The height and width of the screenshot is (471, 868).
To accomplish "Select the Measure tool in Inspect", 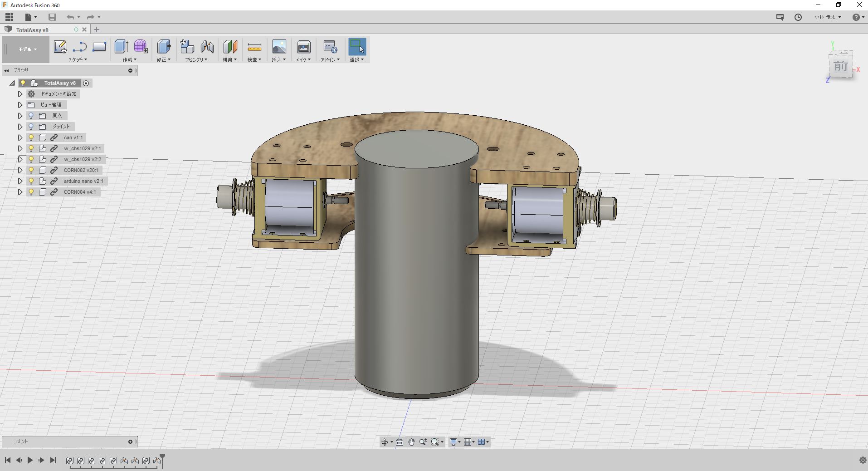I will pyautogui.click(x=254, y=47).
